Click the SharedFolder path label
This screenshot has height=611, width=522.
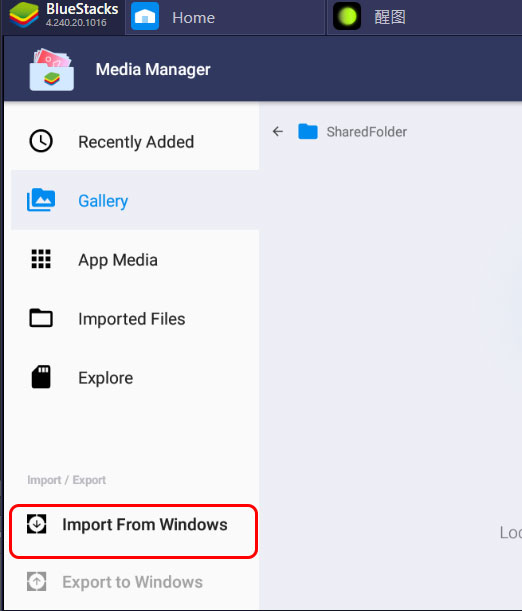(x=367, y=132)
